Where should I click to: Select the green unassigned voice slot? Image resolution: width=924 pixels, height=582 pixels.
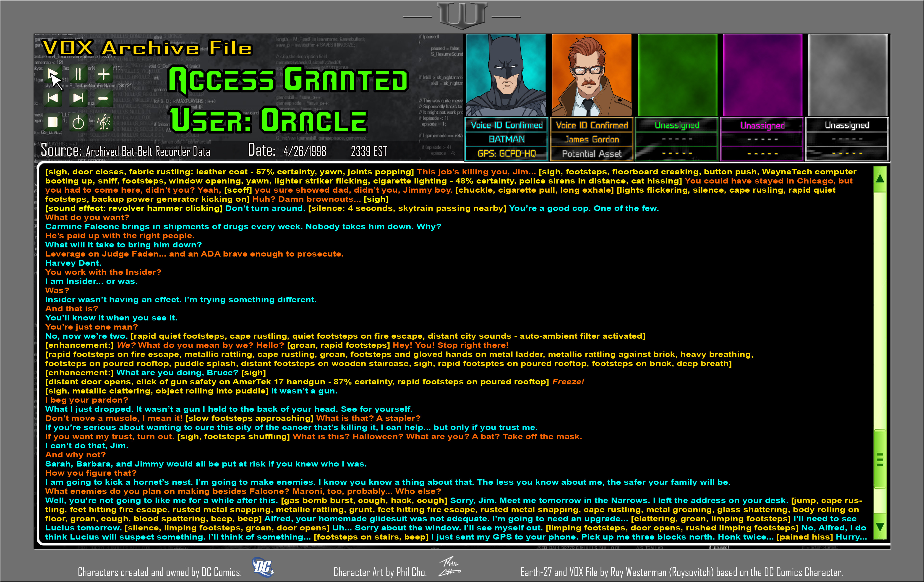click(677, 75)
